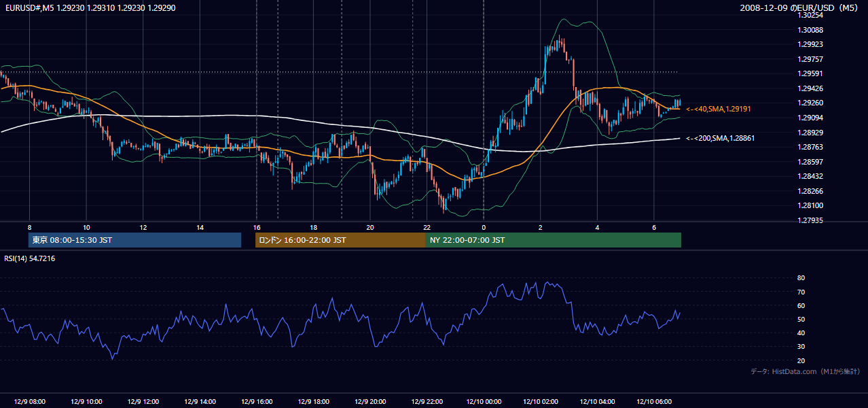Click price level 1.29757 on the axis
The width and height of the screenshot is (868, 408).
pos(810,59)
